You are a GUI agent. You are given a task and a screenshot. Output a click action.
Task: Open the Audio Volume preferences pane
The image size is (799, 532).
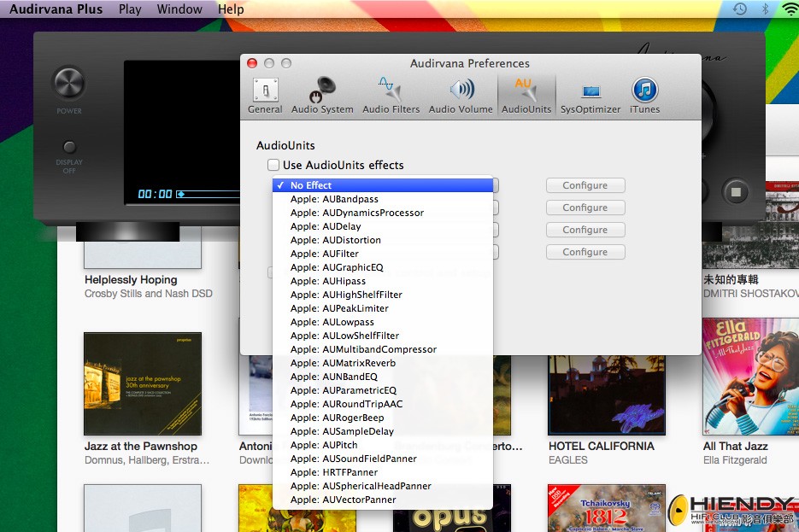click(x=461, y=96)
